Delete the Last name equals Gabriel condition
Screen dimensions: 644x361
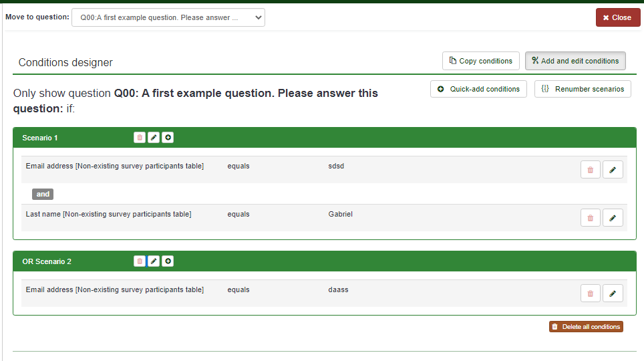pyautogui.click(x=590, y=218)
